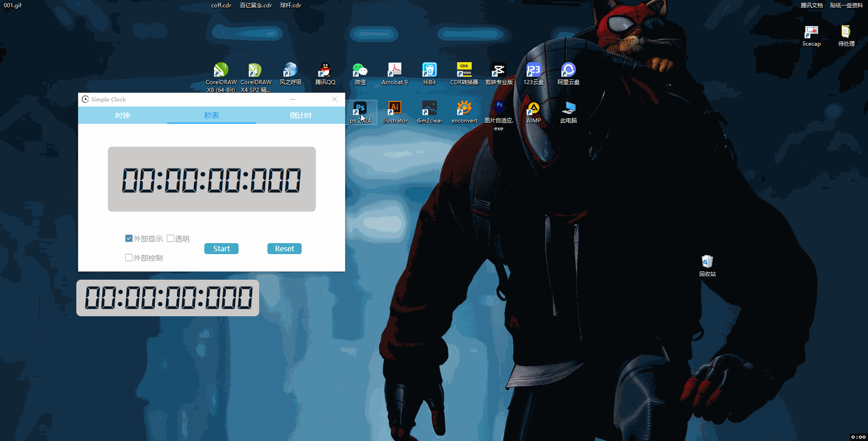Select 001.gif file on desktop

(x=13, y=5)
